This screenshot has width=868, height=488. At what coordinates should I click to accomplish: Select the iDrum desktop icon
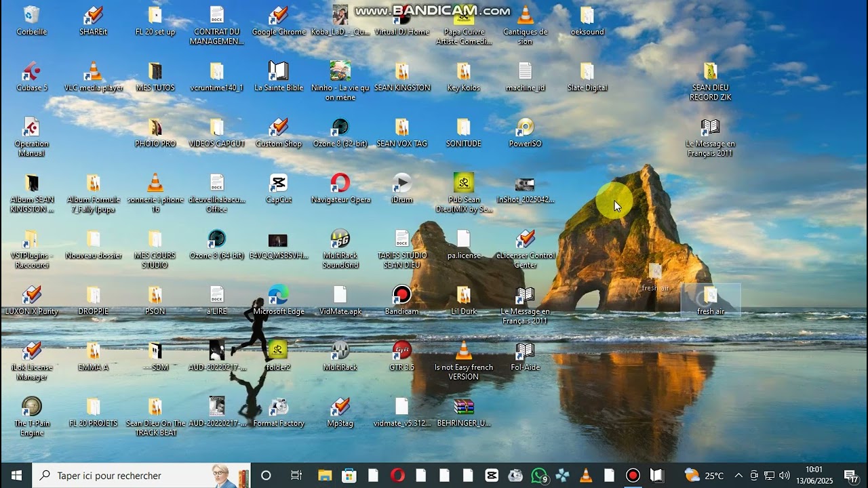(x=402, y=188)
